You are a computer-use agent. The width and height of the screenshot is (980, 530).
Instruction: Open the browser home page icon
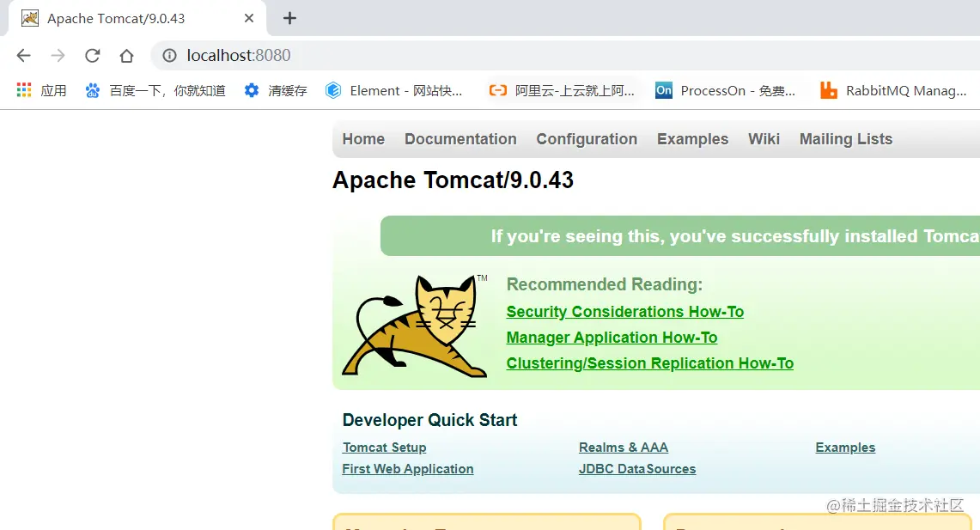pyautogui.click(x=127, y=56)
